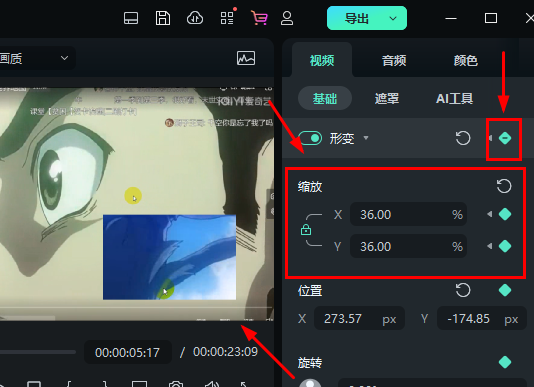Click the 位置 Y field showing -174.85
The image size is (534, 387).
click(482, 319)
